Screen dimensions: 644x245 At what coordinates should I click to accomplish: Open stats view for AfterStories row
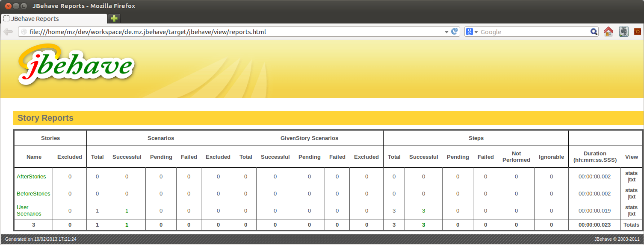click(631, 173)
